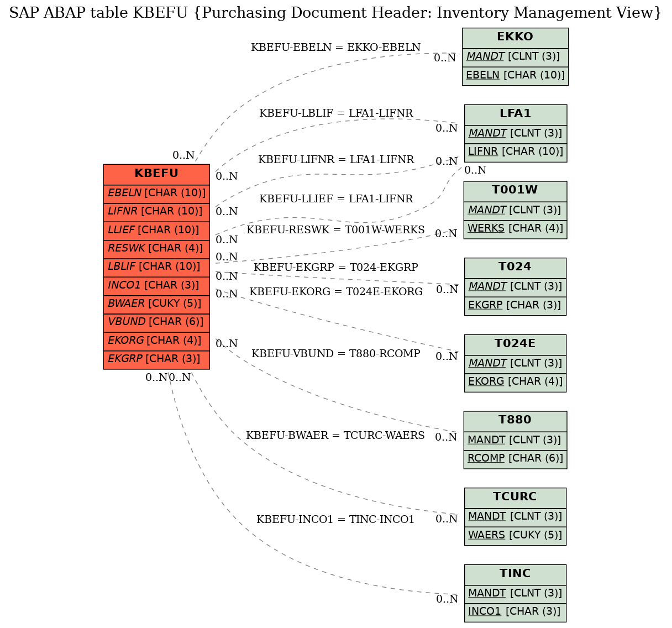Click the KBEFU-RESWK = T001W-WERKS relation label

click(336, 230)
